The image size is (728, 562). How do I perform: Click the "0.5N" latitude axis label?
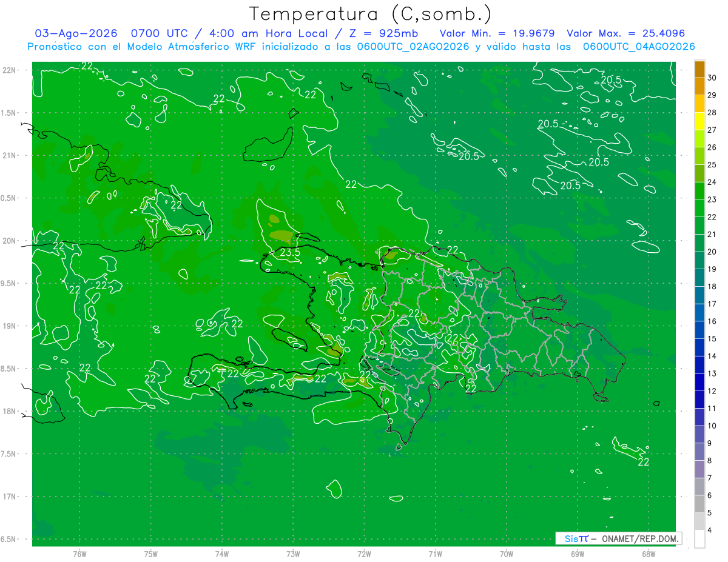(x=9, y=198)
